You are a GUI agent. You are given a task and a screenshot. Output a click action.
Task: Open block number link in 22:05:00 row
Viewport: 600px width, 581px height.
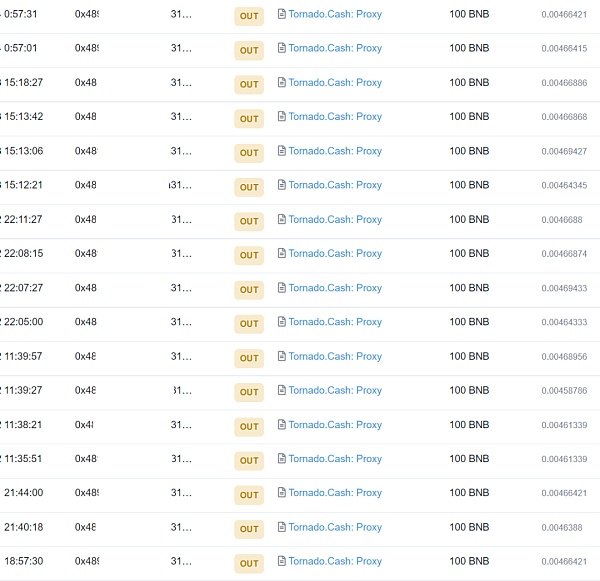pos(181,322)
